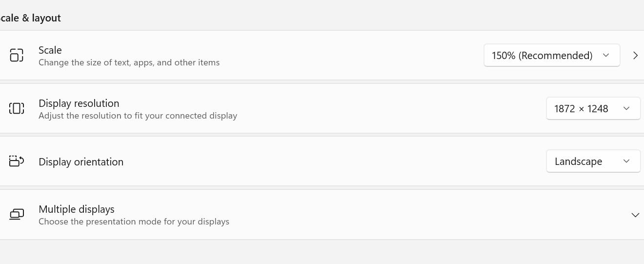The height and width of the screenshot is (264, 644).
Task: Open advanced scale settings via right chevron
Action: 635,55
